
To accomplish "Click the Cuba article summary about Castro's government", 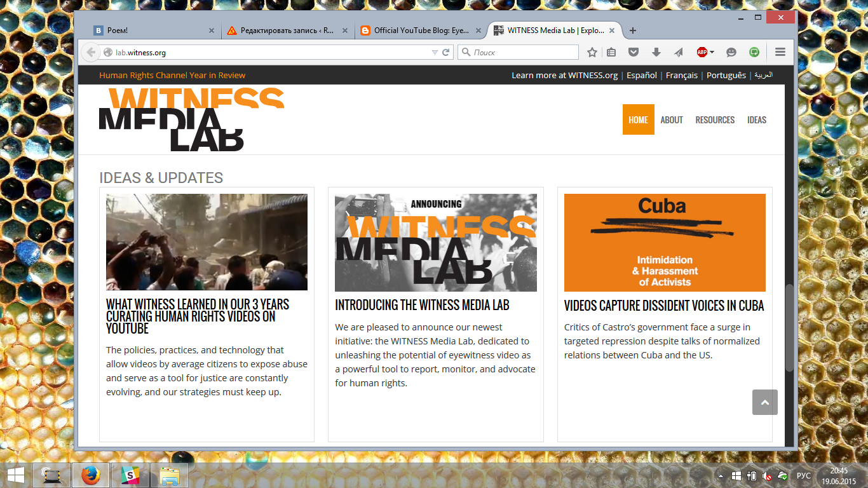I will click(662, 341).
